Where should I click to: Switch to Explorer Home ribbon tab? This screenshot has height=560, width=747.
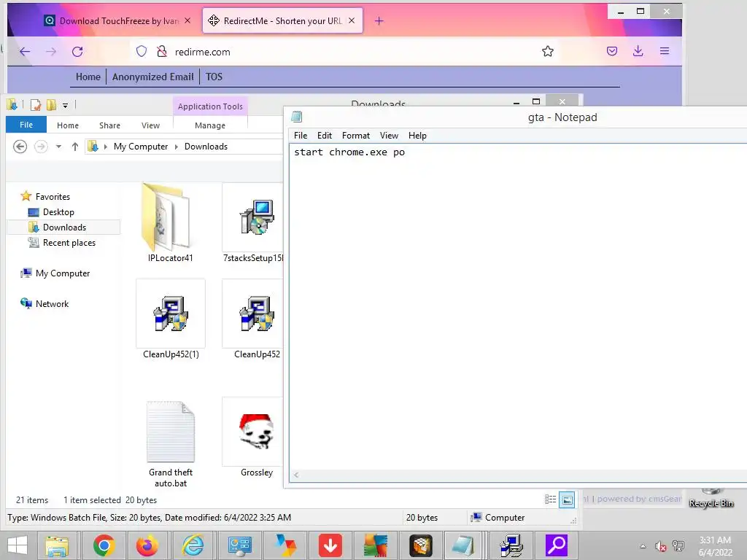click(68, 125)
